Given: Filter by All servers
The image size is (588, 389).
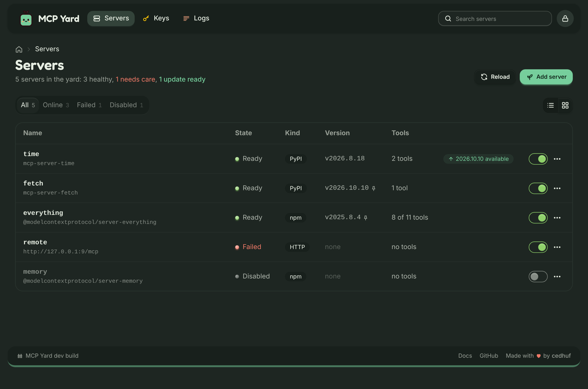Looking at the screenshot, I should [28, 105].
